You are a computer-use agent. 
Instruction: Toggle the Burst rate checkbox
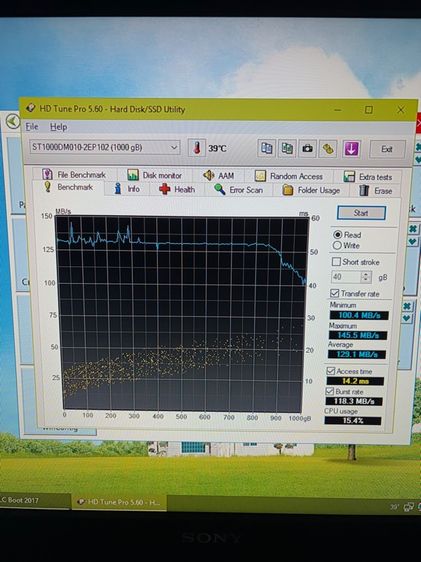click(330, 391)
